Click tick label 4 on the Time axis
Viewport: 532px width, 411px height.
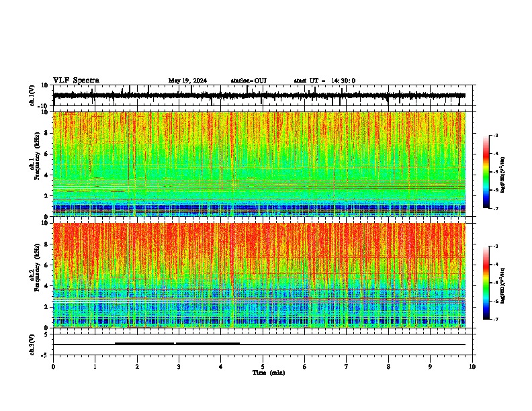point(221,367)
